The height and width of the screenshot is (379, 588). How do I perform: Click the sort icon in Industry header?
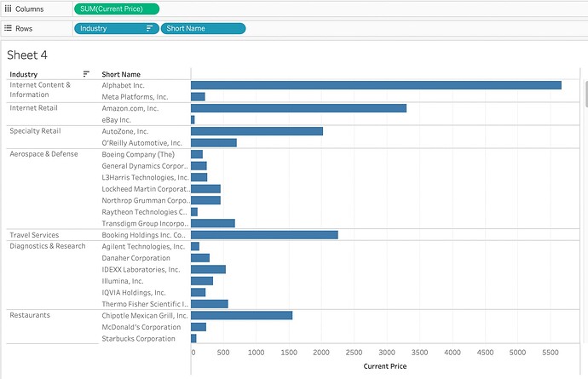point(86,74)
